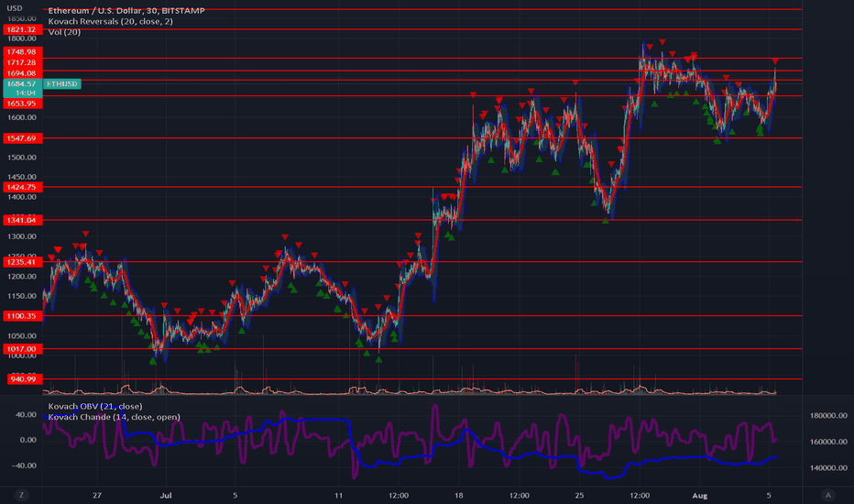854x504 pixels.
Task: Click the red 1341.04 price level label
Action: (22, 220)
